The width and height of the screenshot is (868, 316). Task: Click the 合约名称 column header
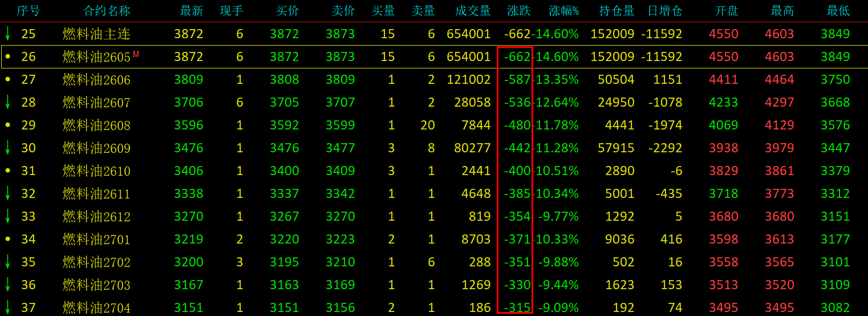(x=107, y=11)
